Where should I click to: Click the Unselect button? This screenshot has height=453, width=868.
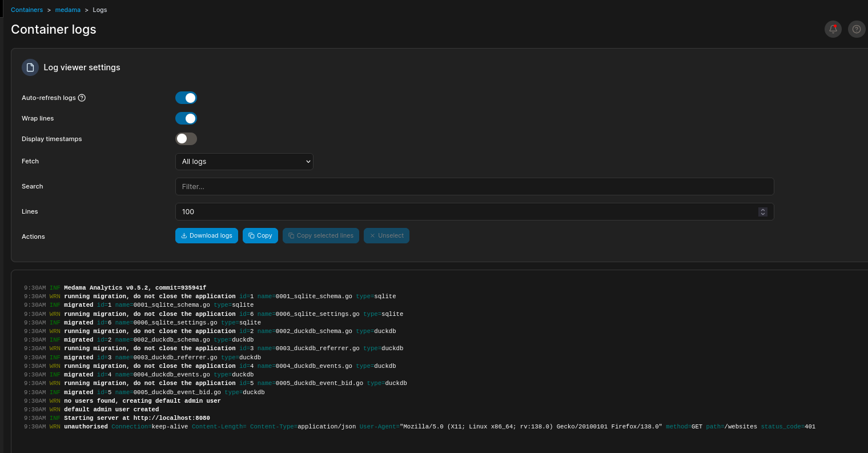tap(387, 236)
